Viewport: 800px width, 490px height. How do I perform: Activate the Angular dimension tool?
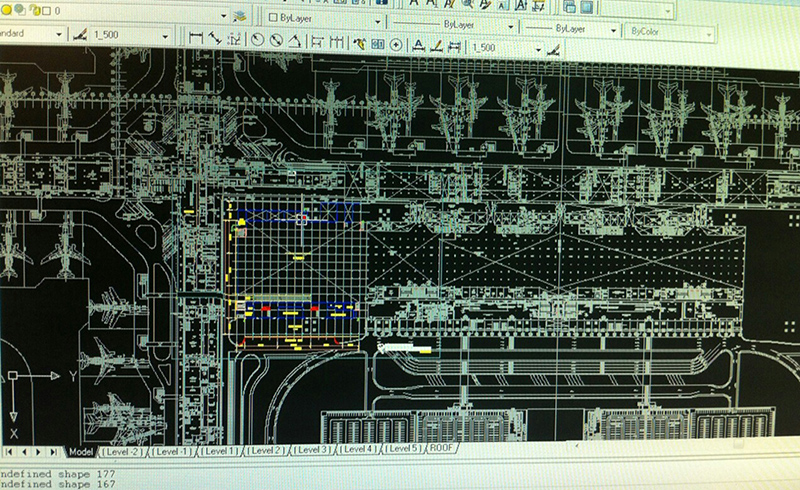pos(294,42)
